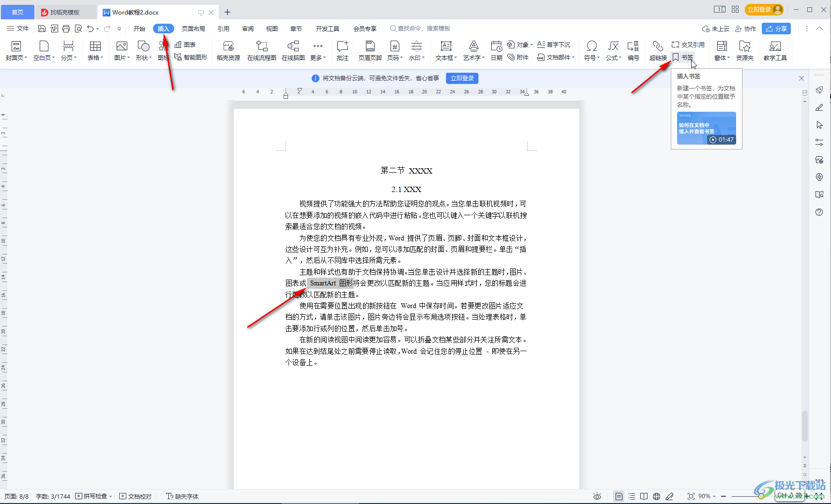The width and height of the screenshot is (831, 504).
Task: Click the Redo arrow icon
Action: click(107, 29)
